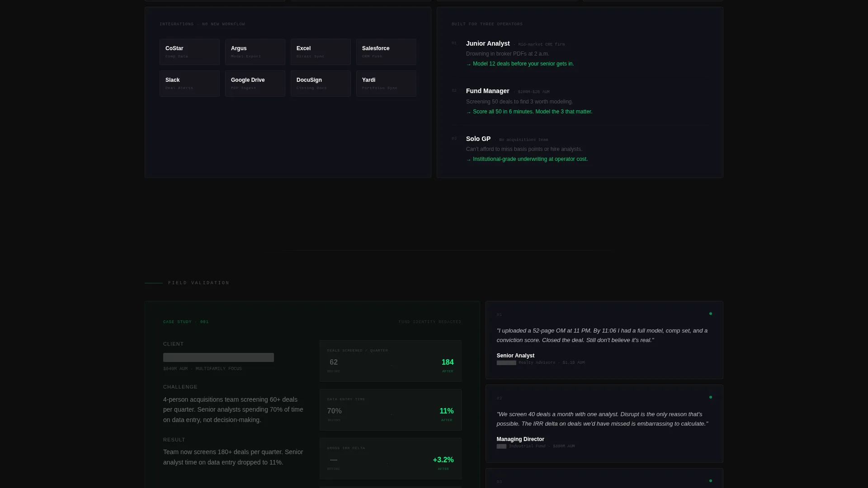The width and height of the screenshot is (868, 488).
Task: Click the green dot on testimonial 01
Action: 711,314
